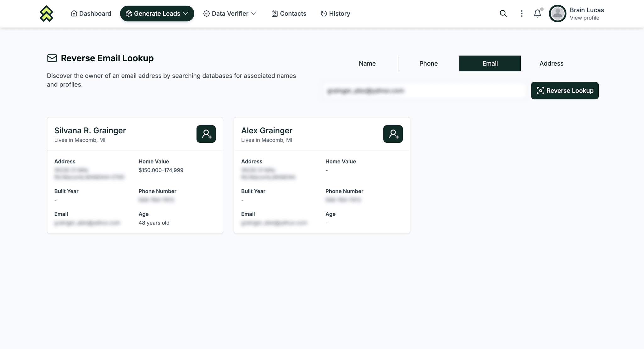644x349 pixels.
Task: Click the app logo icon
Action: [46, 14]
